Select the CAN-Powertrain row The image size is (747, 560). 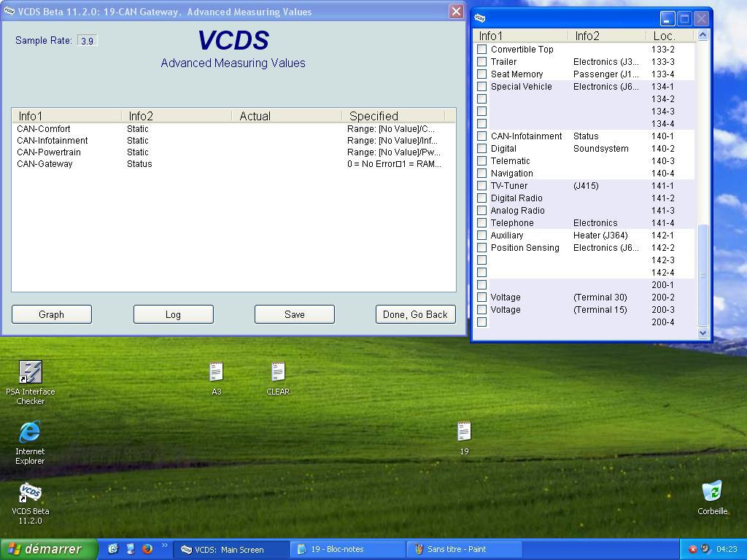pos(233,152)
